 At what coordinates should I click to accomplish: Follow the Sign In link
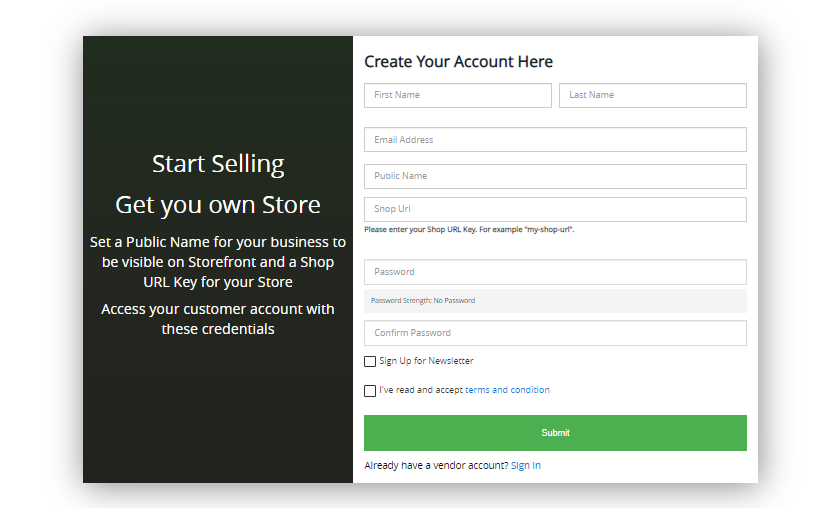tap(525, 466)
